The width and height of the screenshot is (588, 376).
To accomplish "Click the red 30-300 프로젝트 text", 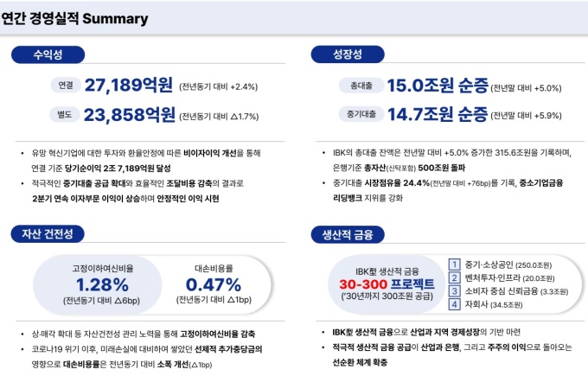I will click(x=387, y=284).
